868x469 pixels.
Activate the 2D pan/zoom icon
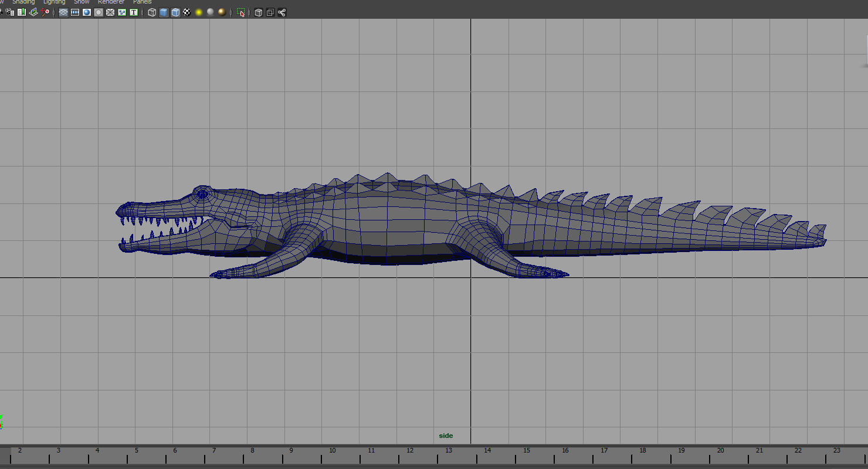[45, 12]
